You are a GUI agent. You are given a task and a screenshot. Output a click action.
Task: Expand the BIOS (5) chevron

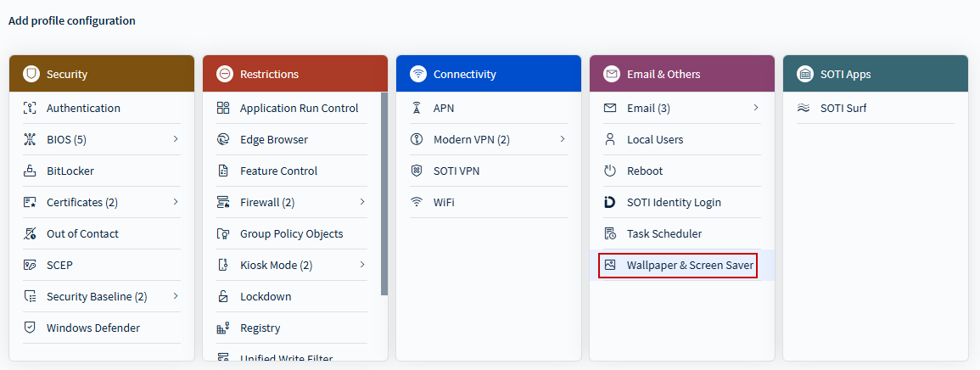click(176, 138)
